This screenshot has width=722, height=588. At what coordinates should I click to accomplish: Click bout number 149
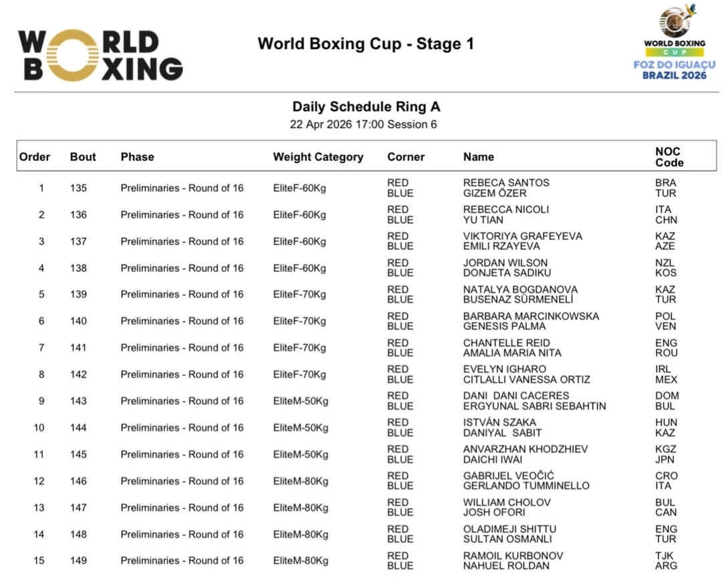(x=78, y=561)
